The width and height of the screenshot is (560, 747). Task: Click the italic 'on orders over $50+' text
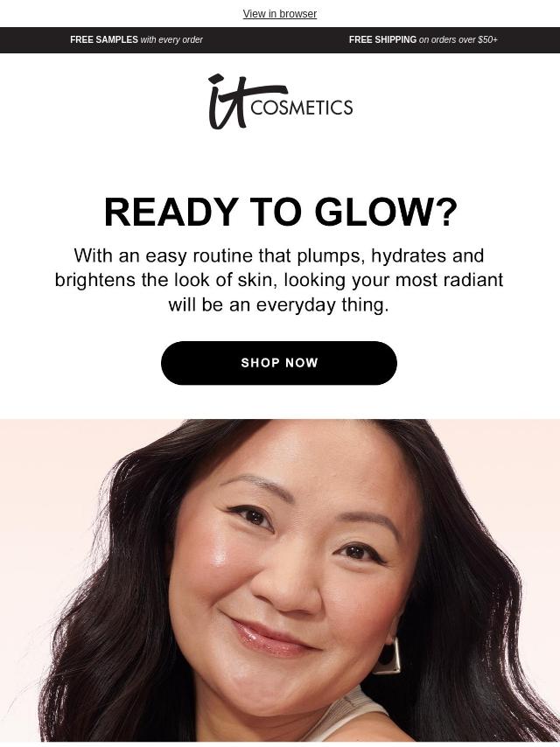(x=458, y=40)
